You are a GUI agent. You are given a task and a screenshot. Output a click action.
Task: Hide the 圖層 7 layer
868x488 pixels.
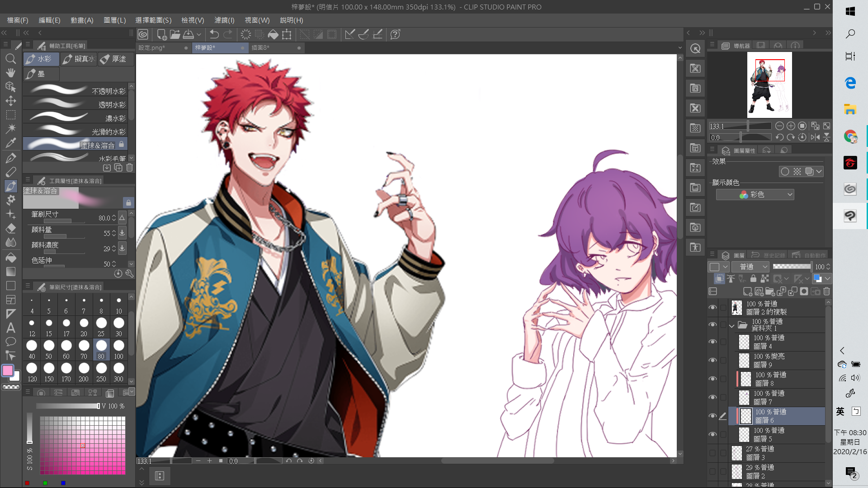712,397
